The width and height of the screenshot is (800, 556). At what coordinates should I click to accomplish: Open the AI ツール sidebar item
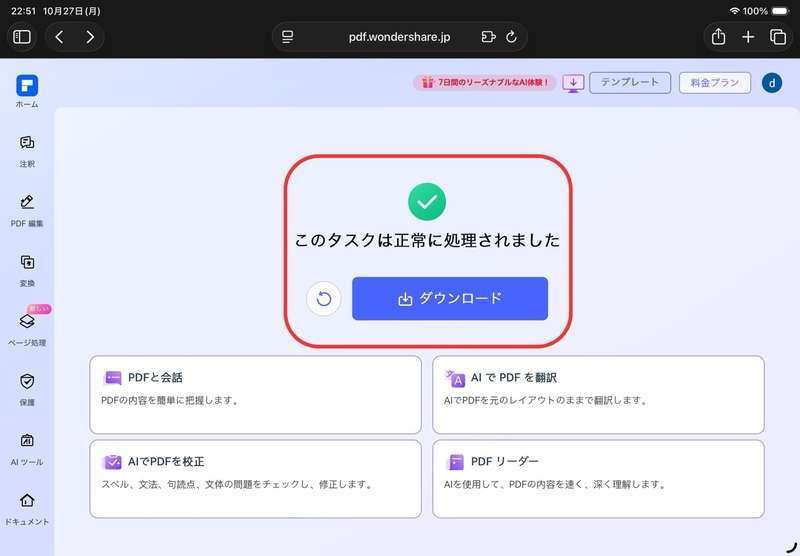click(27, 449)
